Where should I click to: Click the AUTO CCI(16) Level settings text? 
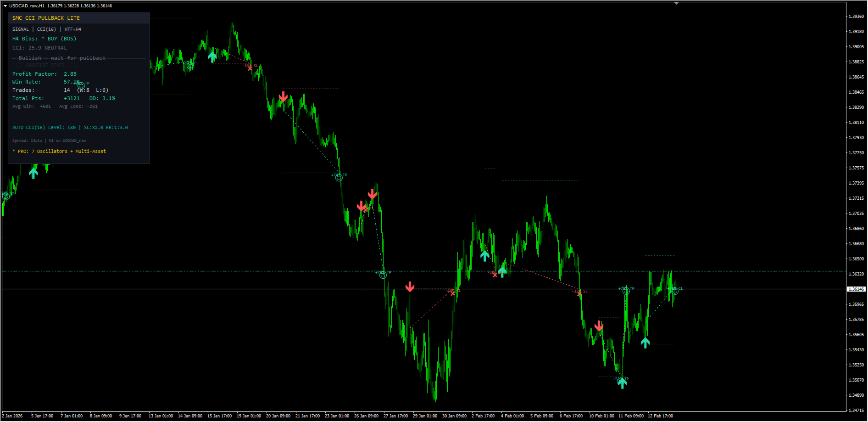[70, 128]
